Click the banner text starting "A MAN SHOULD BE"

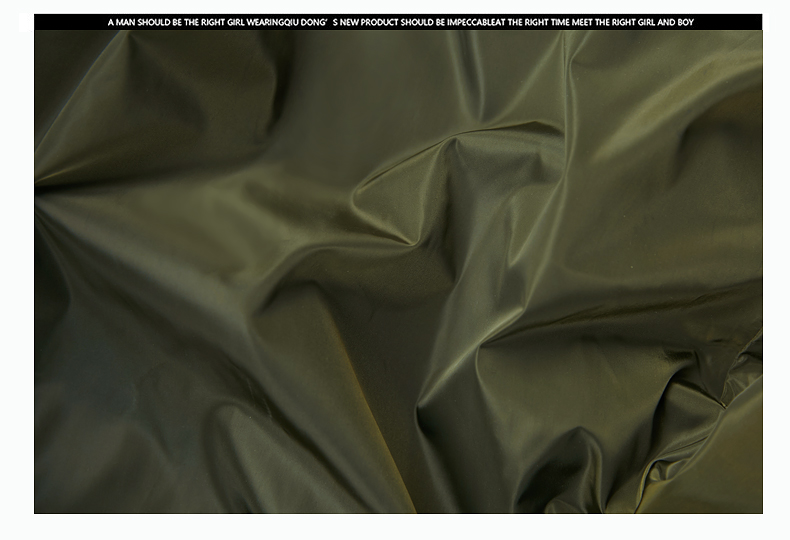[401, 22]
